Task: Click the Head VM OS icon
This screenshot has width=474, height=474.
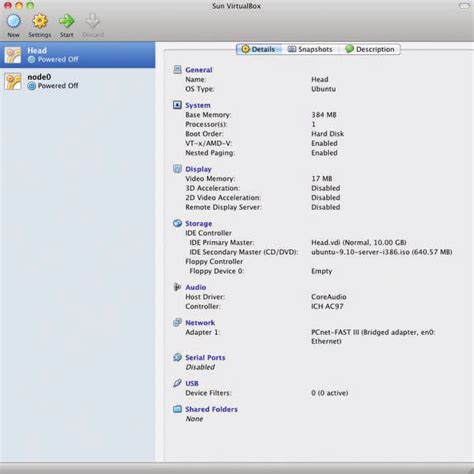Action: pyautogui.click(x=13, y=55)
